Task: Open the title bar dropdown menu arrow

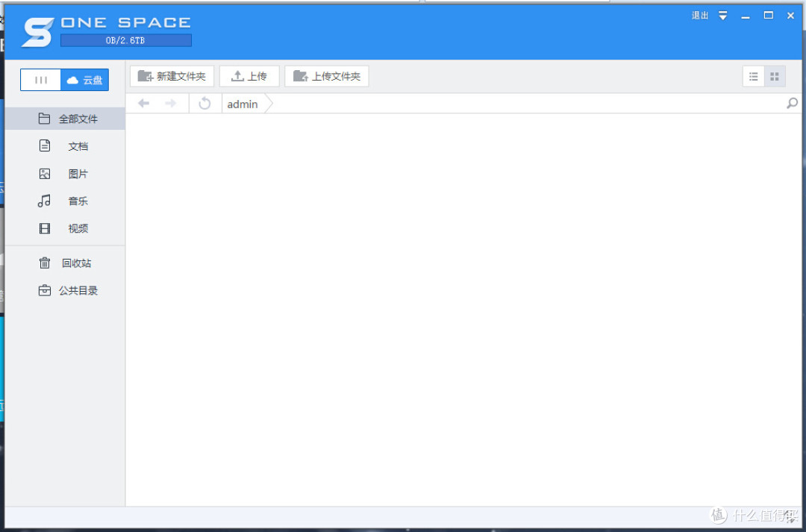Action: pyautogui.click(x=722, y=16)
